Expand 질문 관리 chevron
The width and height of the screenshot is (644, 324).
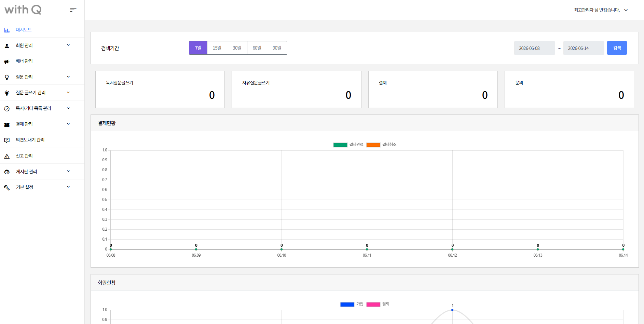(68, 77)
